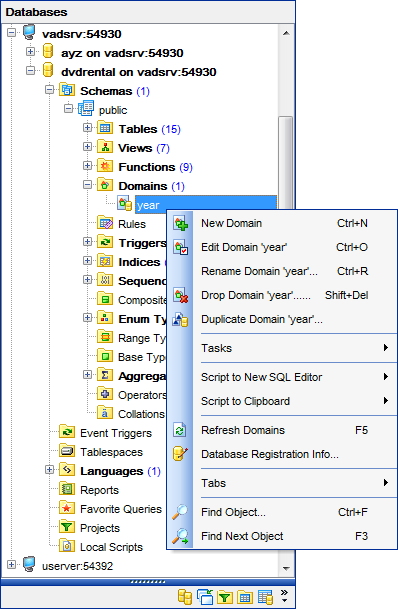The width and height of the screenshot is (398, 609).
Task: Click the vadsrv:54930 server host icon
Action: [29, 32]
